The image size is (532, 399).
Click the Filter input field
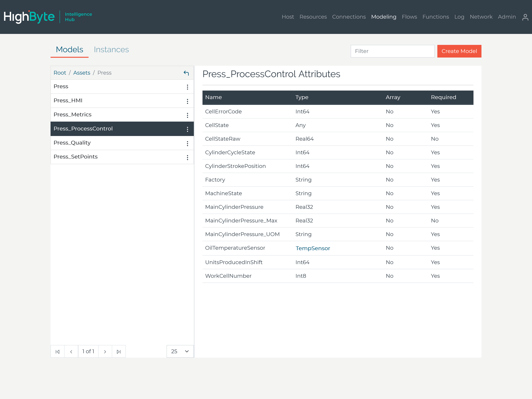(x=392, y=51)
